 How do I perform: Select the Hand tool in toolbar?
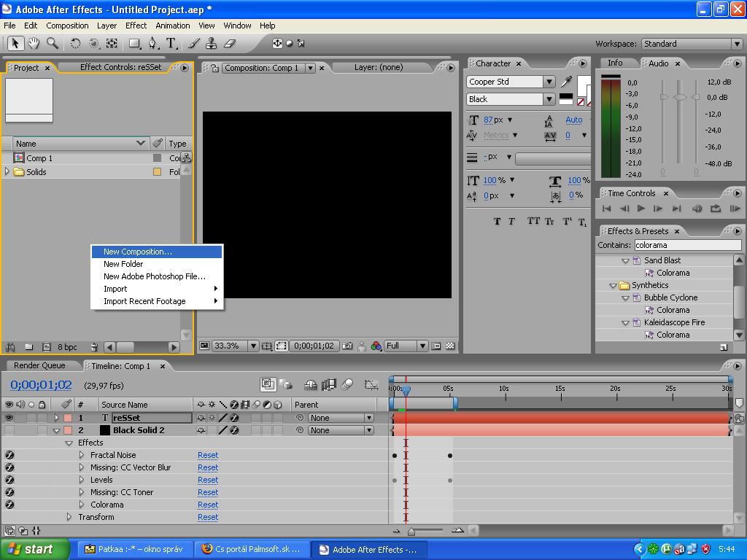34,44
